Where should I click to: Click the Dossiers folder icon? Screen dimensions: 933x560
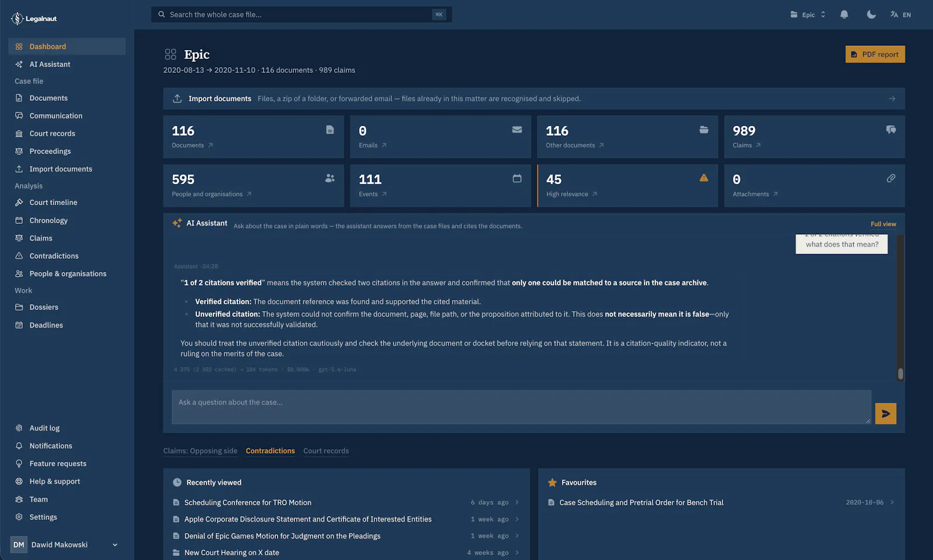click(19, 307)
